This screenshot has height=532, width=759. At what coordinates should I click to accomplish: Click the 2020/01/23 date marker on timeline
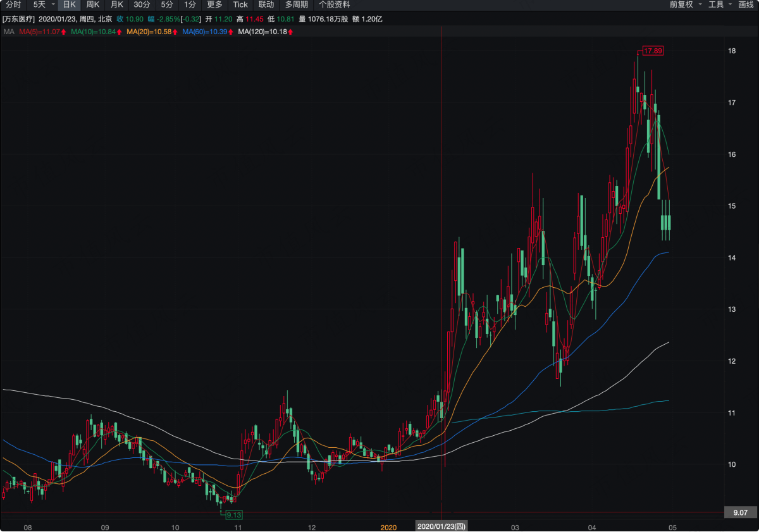[x=441, y=526]
